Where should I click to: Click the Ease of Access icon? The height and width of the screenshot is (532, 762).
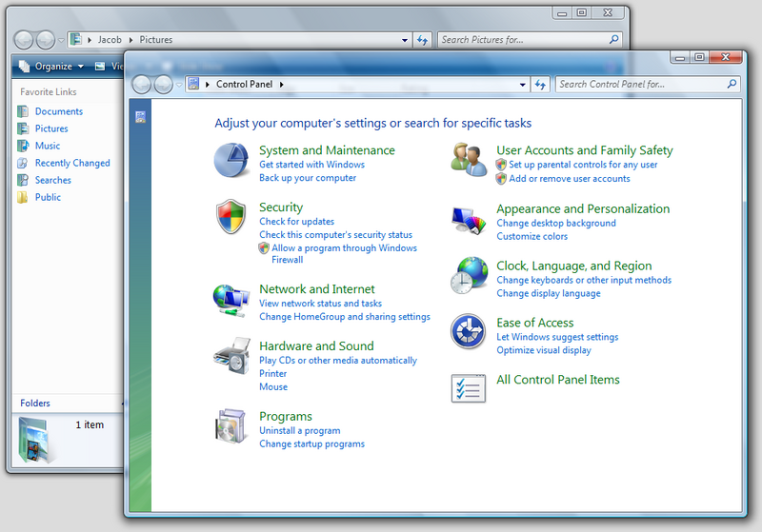468,331
